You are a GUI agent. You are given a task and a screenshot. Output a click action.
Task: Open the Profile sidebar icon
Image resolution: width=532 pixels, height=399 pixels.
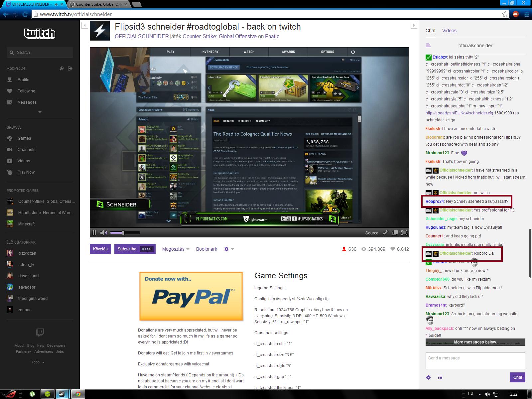click(10, 80)
